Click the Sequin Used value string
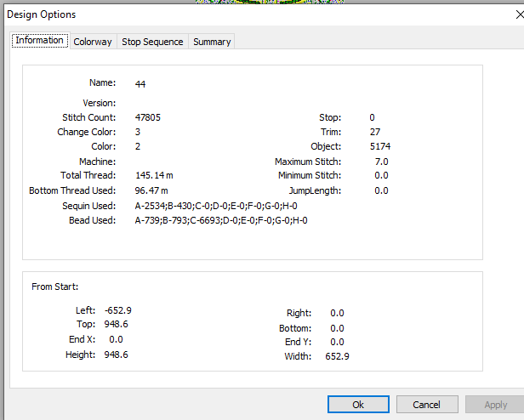Screen dimensions: 524x420 pyautogui.click(x=216, y=206)
